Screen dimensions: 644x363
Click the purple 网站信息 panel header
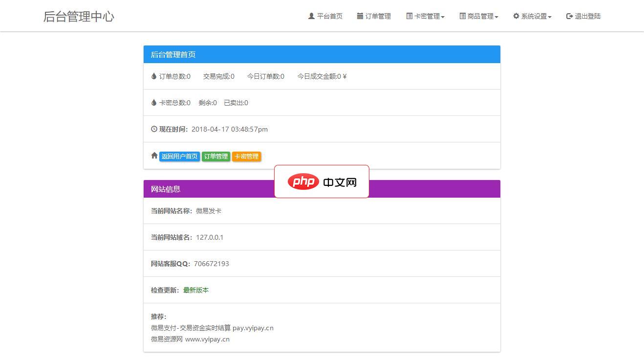[322, 189]
